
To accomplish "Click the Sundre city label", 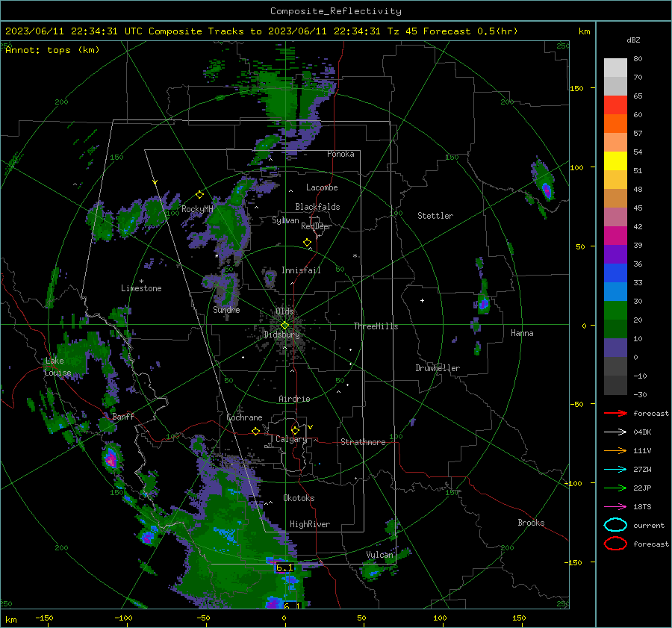I will click(226, 309).
